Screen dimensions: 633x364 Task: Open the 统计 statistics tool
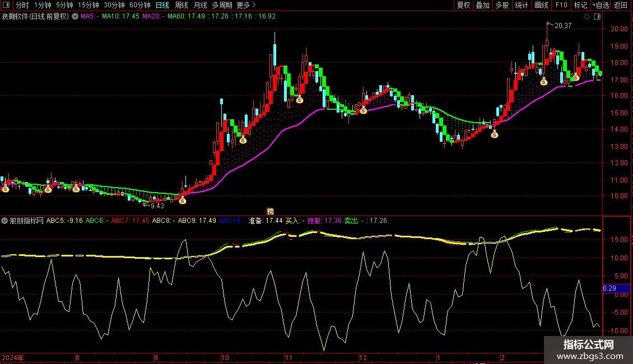tap(522, 5)
